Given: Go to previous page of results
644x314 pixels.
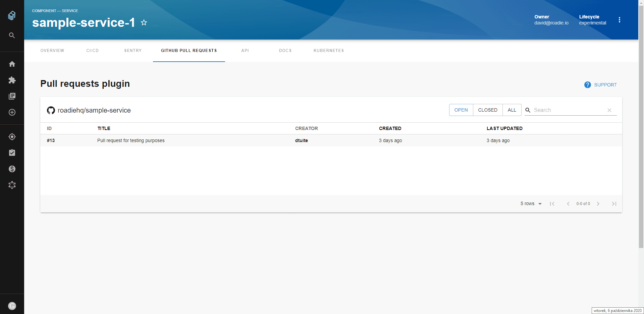Looking at the screenshot, I should [x=568, y=204].
